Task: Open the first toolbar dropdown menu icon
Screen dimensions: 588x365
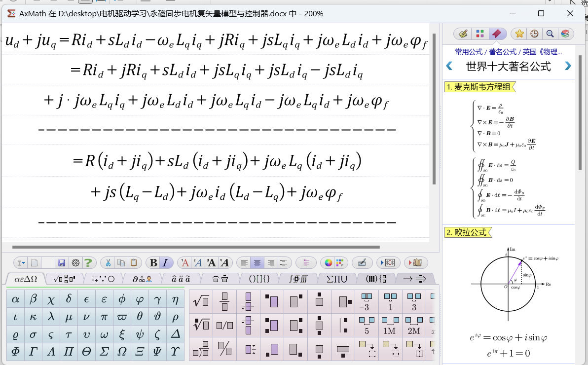Action: pos(21,263)
